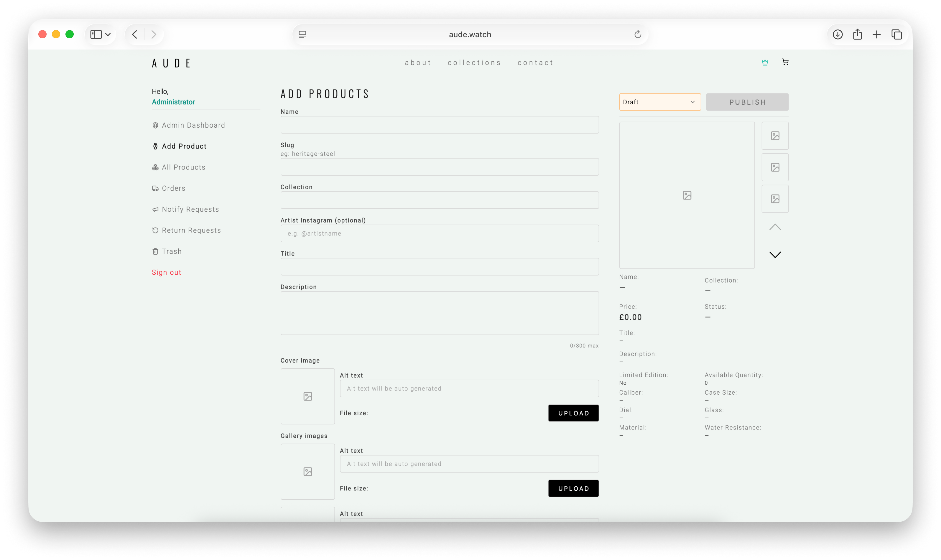The height and width of the screenshot is (560, 941).
Task: Click the teal crown icon in the header
Action: coord(765,62)
